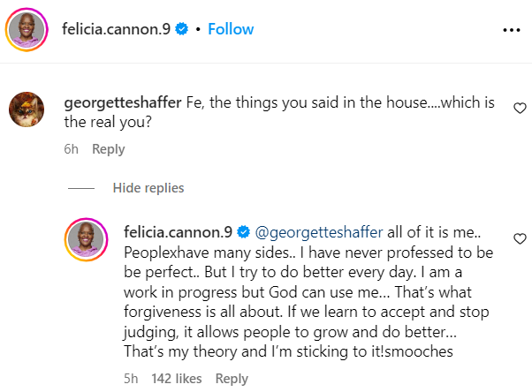532x392 pixels.
Task: Click the verified badge in the reply
Action: (x=244, y=233)
